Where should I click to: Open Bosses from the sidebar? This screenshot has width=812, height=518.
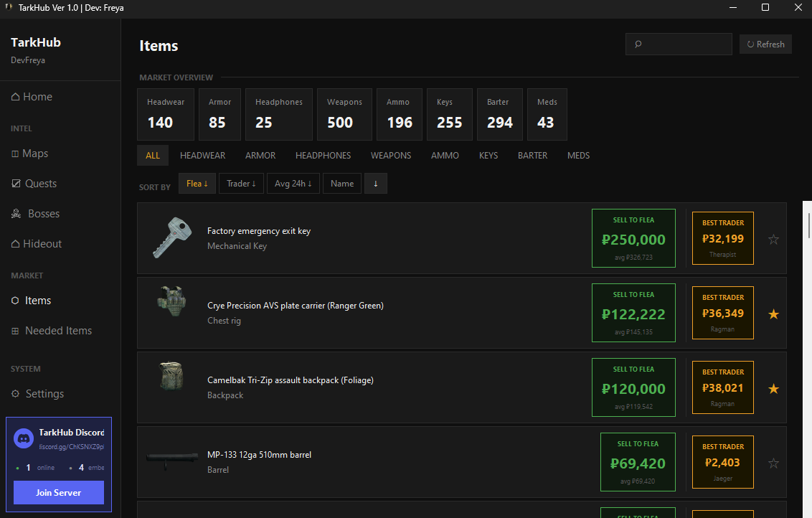click(35, 214)
